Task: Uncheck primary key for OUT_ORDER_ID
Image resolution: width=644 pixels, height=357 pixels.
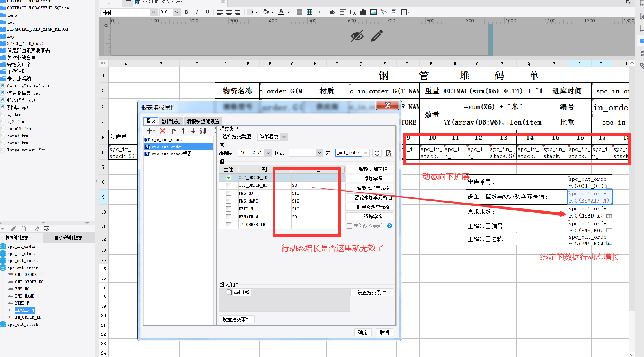Action: pos(228,177)
